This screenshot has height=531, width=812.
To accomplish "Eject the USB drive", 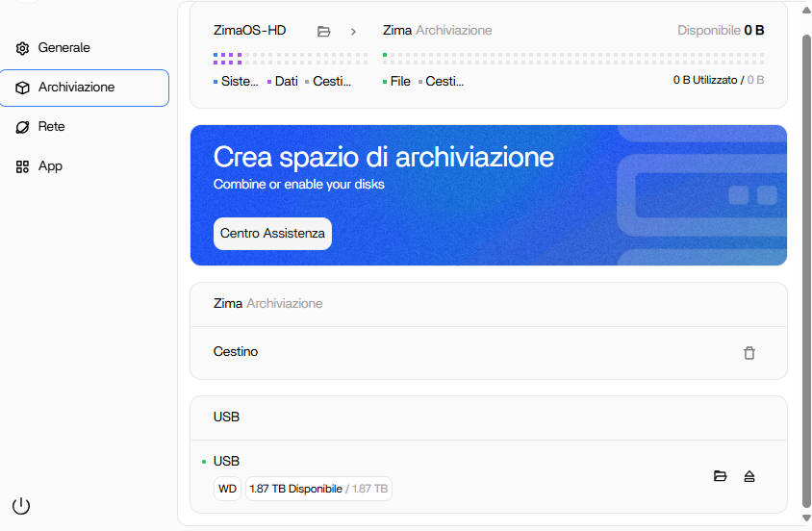I will tap(749, 476).
